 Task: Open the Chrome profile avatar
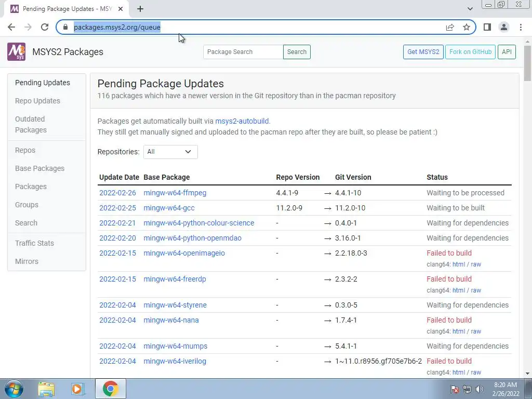coord(504,27)
